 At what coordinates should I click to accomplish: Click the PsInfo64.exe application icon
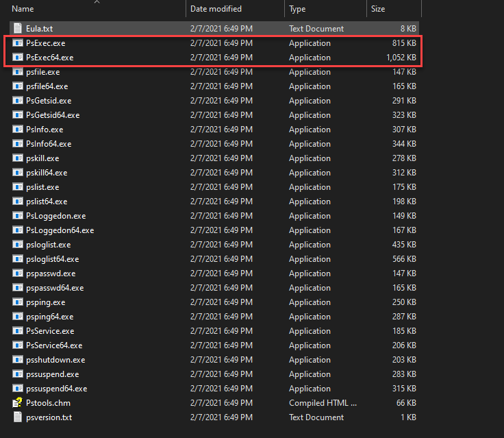point(18,143)
